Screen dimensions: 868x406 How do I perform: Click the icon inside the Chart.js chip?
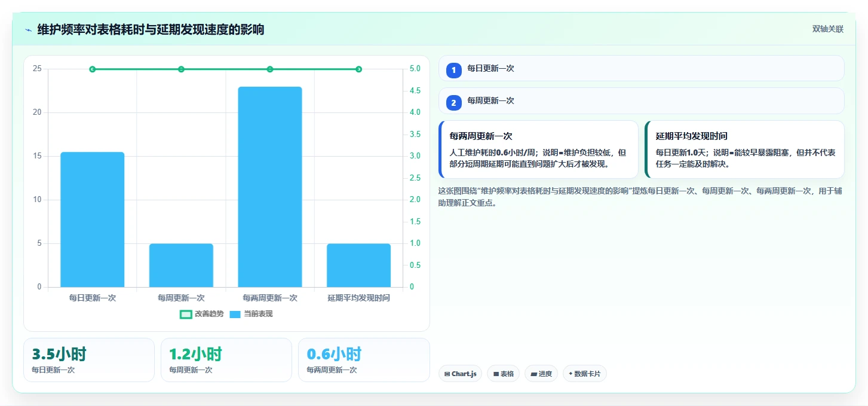tap(447, 374)
